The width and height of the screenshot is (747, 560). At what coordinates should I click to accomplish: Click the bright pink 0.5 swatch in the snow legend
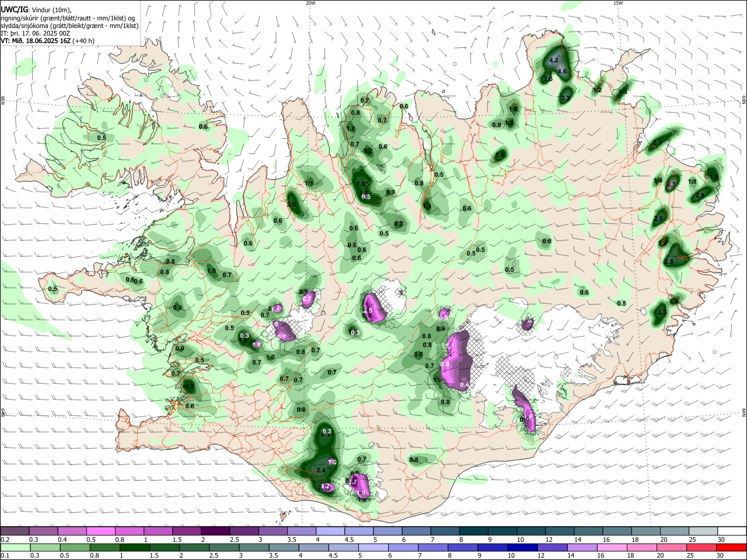100,531
